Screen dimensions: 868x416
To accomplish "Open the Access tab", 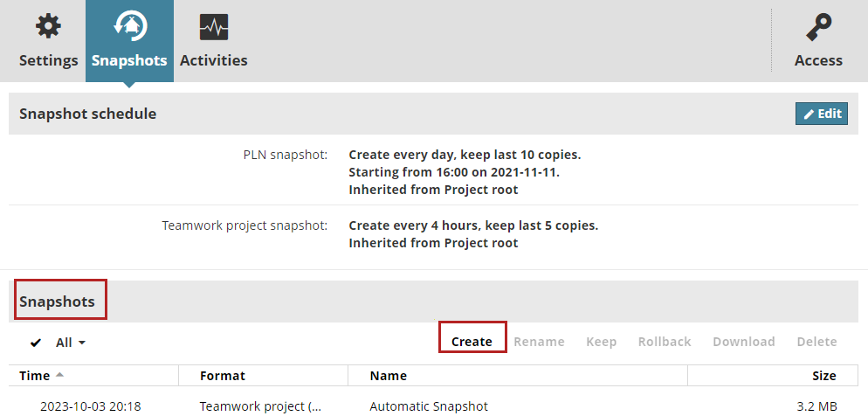I will (x=818, y=60).
